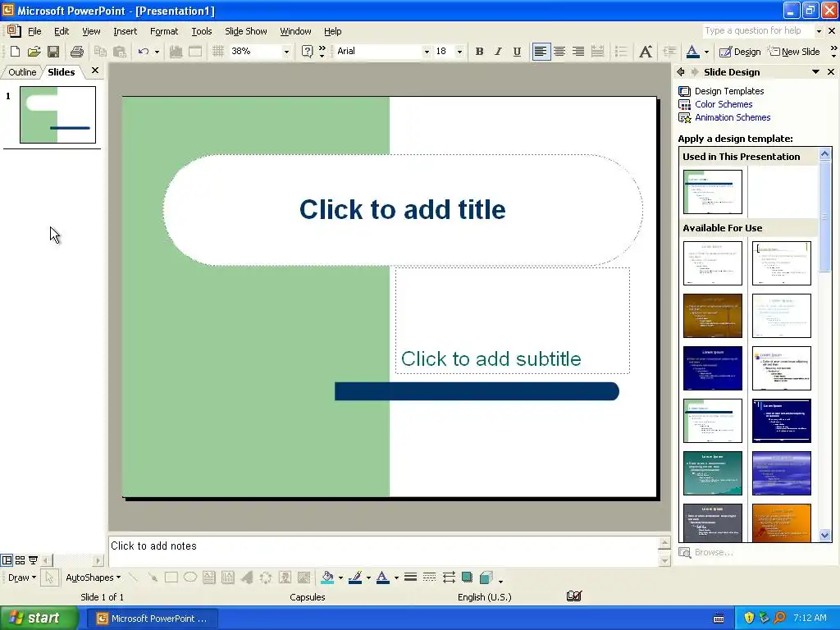Viewport: 840px width, 630px height.
Task: Expand the Undo history dropdown arrow
Action: pyautogui.click(x=157, y=52)
